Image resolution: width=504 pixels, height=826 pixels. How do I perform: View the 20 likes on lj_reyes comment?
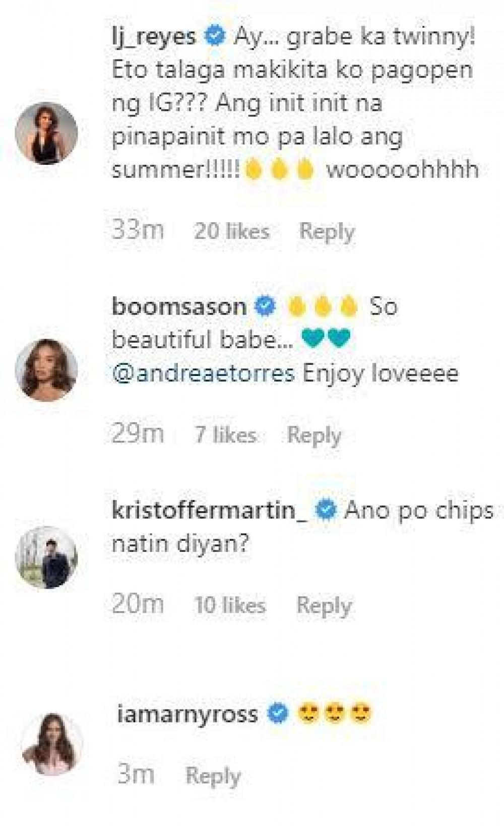pyautogui.click(x=232, y=231)
